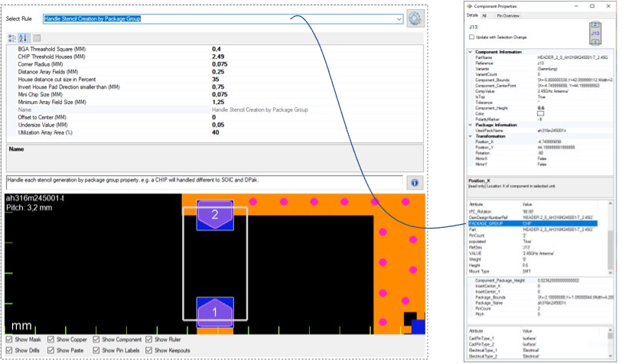Select the BGA Threshold Square (MM) row
Screen dimensions: 622x364
[x=215, y=49]
